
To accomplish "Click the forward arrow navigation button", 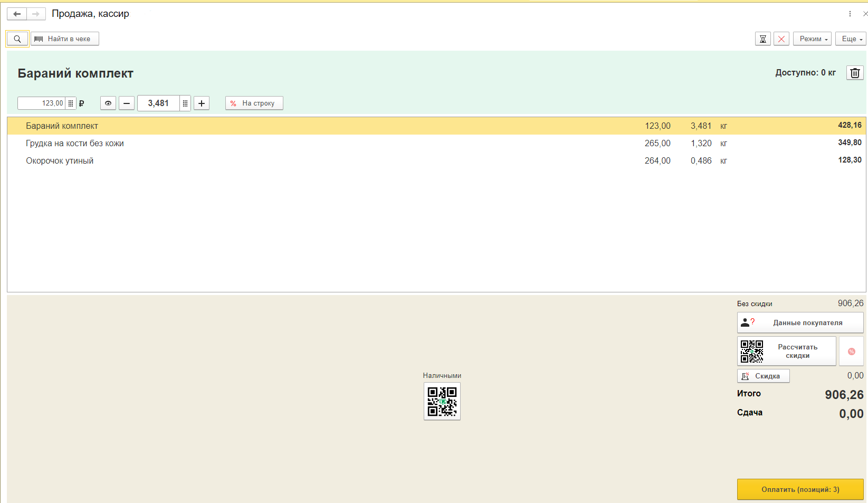I will pyautogui.click(x=36, y=14).
